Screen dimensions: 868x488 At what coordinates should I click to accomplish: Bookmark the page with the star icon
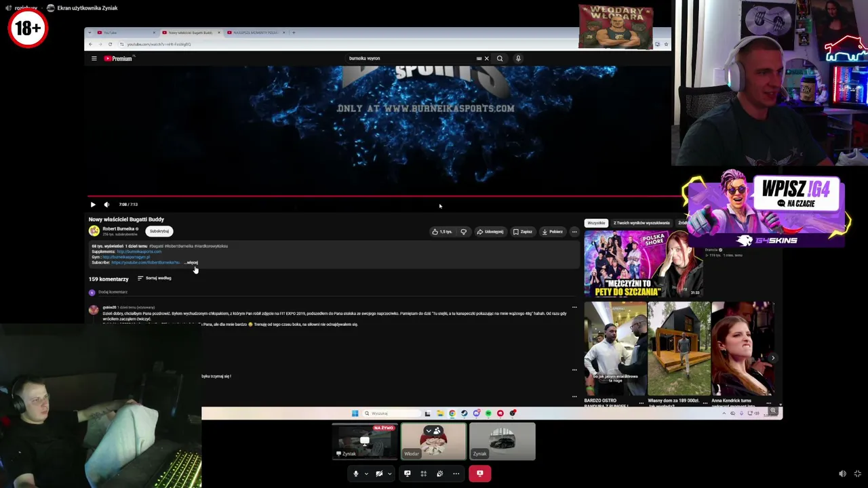pyautogui.click(x=666, y=44)
